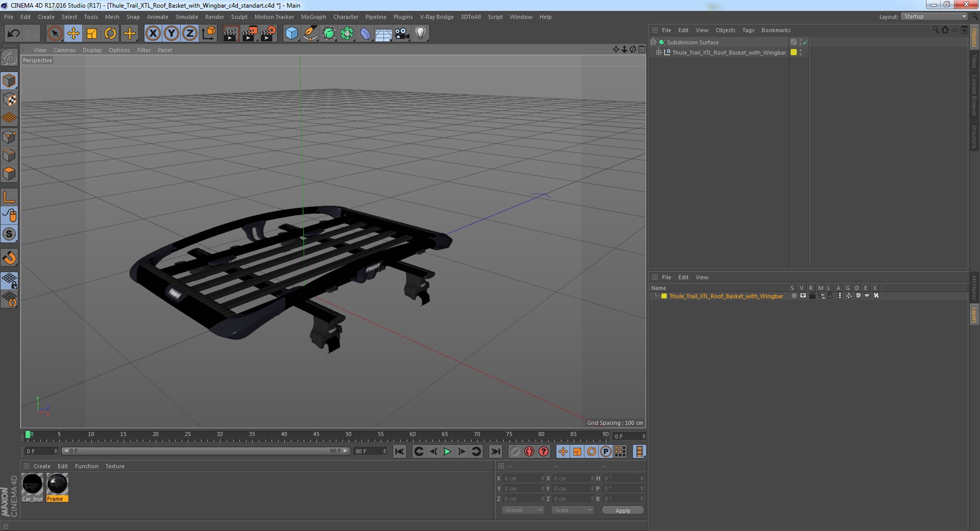Switch to the Takes side tab
The image size is (980, 531).
pyautogui.click(x=974, y=61)
